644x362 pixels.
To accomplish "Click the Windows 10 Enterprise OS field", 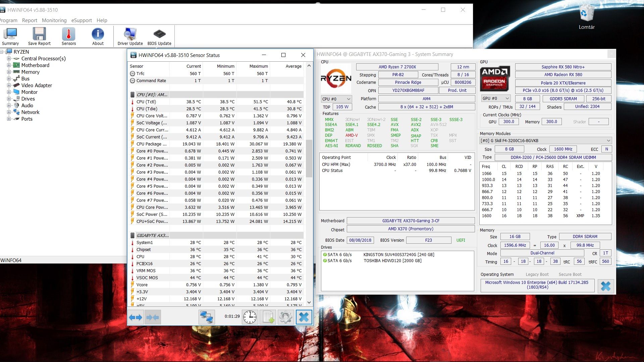I will tap(537, 285).
